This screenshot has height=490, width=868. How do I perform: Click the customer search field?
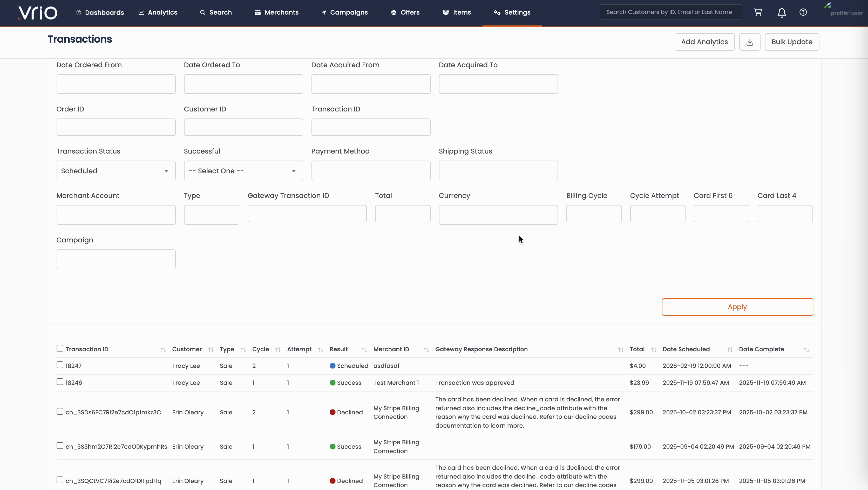click(x=670, y=12)
